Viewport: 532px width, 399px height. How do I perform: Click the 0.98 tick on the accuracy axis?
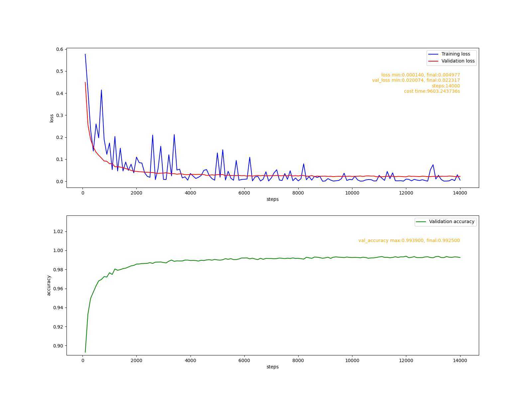coord(58,270)
